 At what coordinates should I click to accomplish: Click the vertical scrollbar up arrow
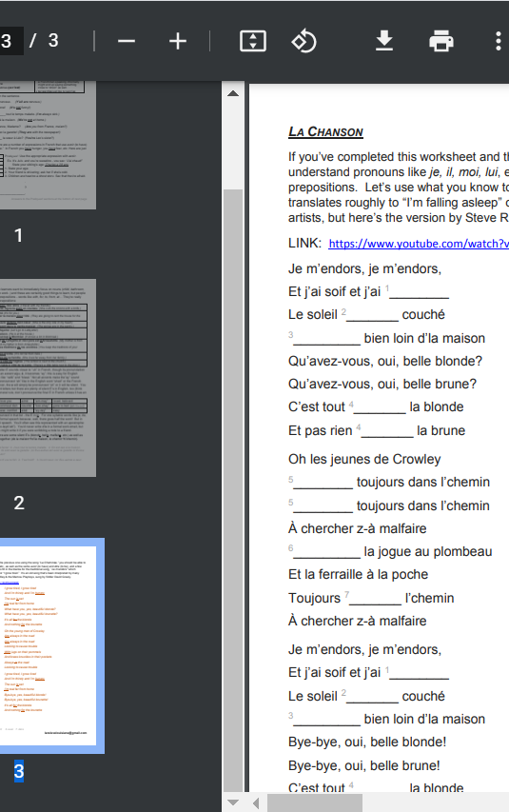pyautogui.click(x=233, y=93)
